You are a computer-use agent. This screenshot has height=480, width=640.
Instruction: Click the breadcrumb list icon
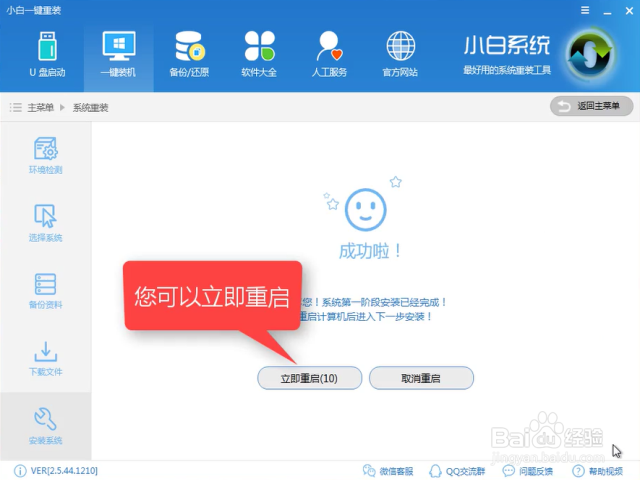click(x=16, y=107)
